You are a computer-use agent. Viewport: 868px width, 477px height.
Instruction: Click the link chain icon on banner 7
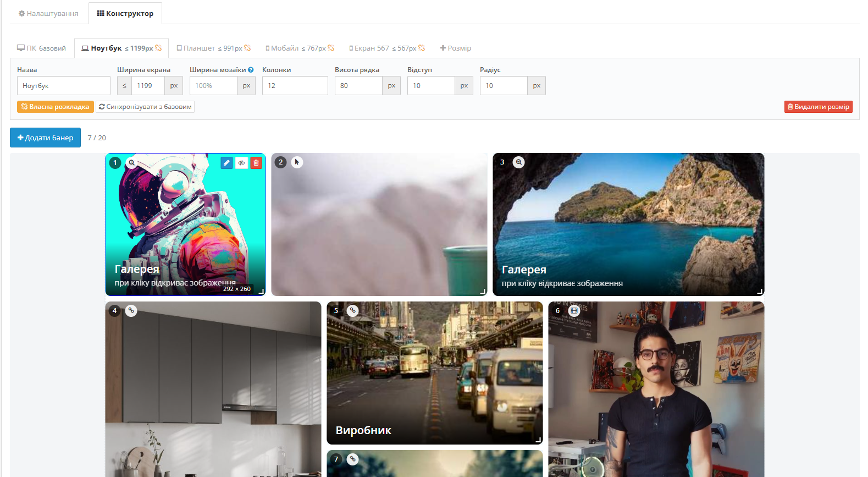(x=352, y=459)
